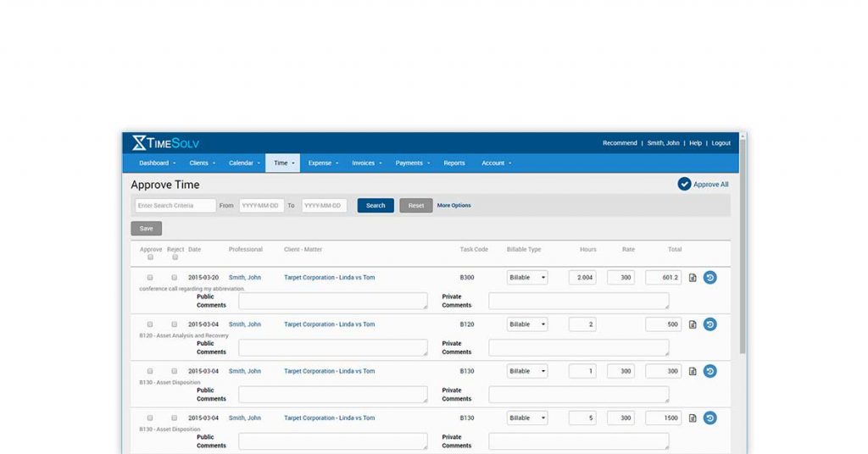This screenshot has width=868, height=454.
Task: Click the page vertical scrollbar
Action: click(x=743, y=254)
